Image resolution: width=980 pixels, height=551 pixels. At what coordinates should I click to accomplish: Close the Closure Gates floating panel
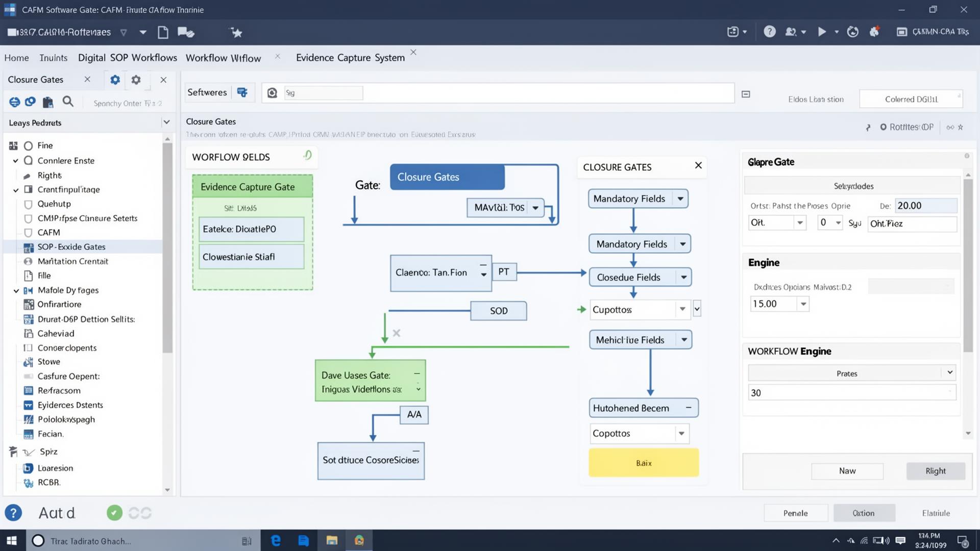(698, 165)
